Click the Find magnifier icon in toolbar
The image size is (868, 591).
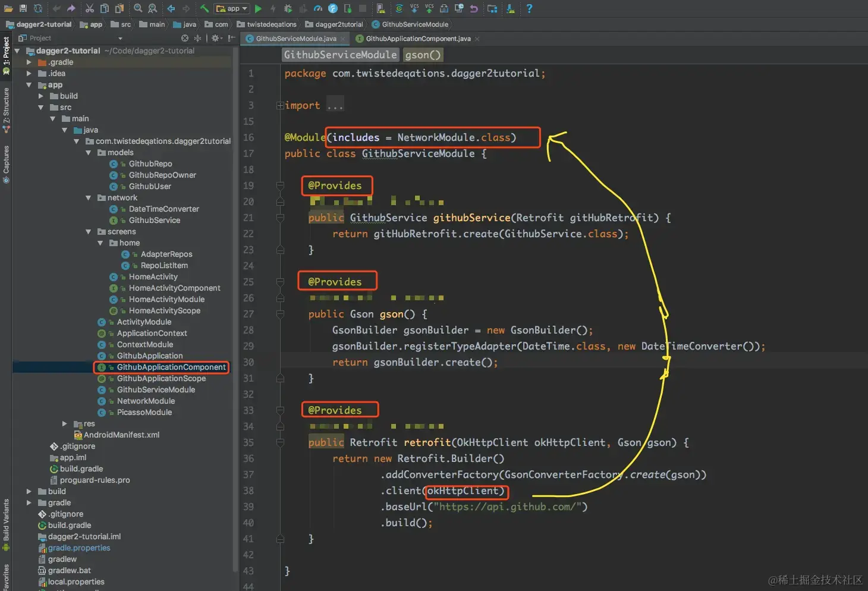pos(138,8)
